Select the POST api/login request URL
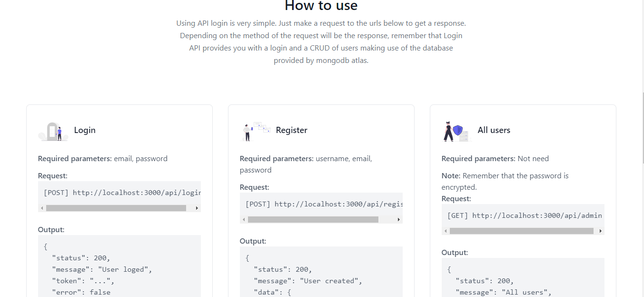The width and height of the screenshot is (644, 297). pos(122,193)
